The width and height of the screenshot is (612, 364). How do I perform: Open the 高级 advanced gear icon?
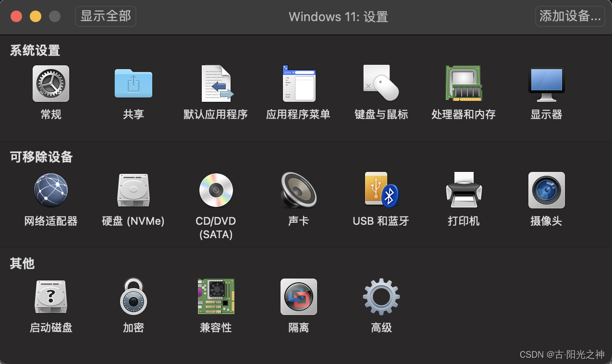(381, 297)
